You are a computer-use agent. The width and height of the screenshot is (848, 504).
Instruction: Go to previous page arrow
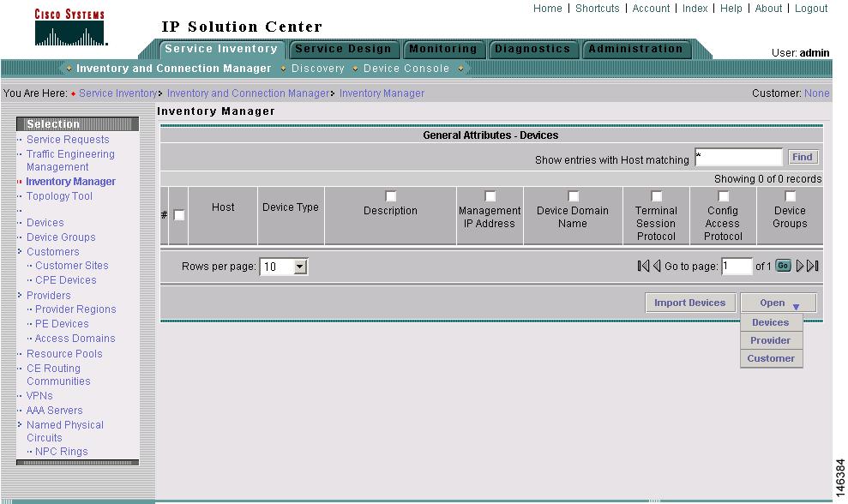click(657, 266)
